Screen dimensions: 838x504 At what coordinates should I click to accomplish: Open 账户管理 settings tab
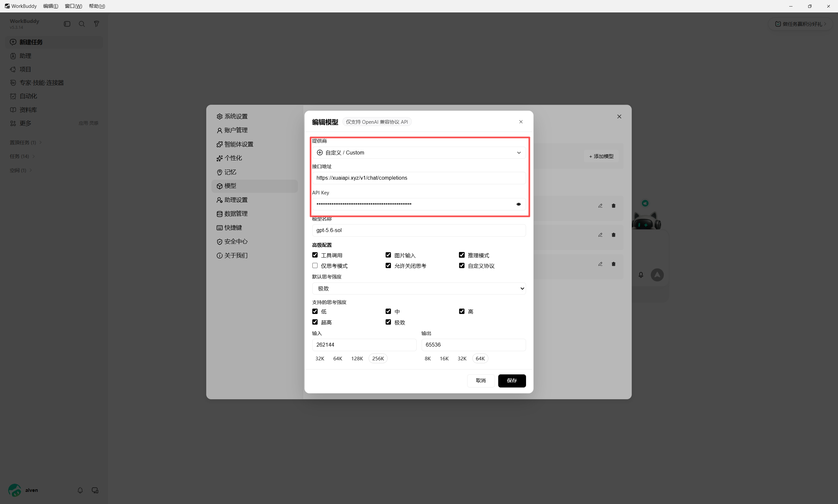pos(254,130)
